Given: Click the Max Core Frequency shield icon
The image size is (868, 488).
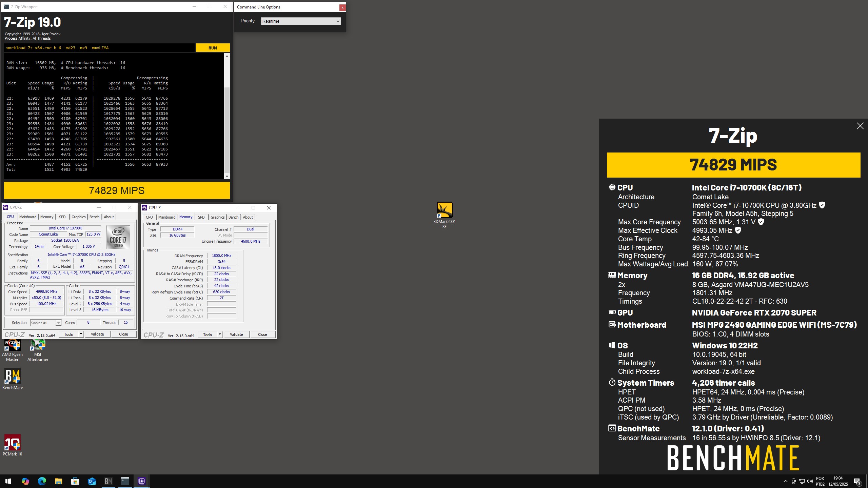Looking at the screenshot, I should (x=761, y=222).
